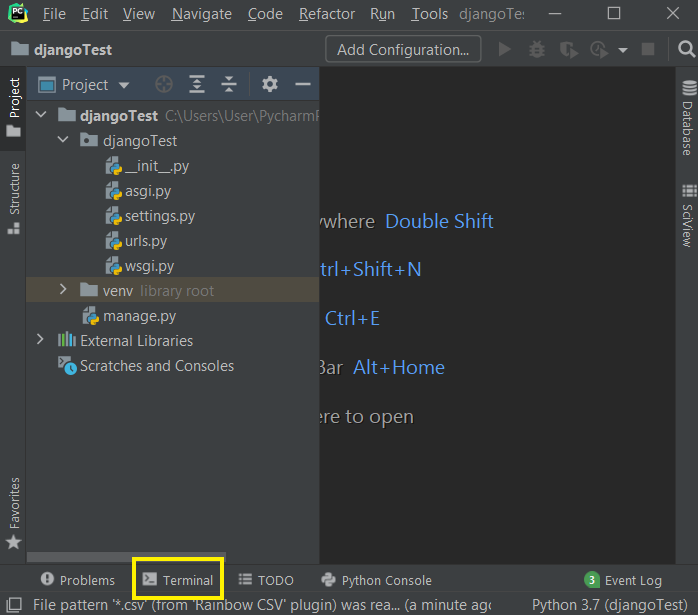Hide the Project panel minus icon
This screenshot has width=698, height=615.
(303, 84)
